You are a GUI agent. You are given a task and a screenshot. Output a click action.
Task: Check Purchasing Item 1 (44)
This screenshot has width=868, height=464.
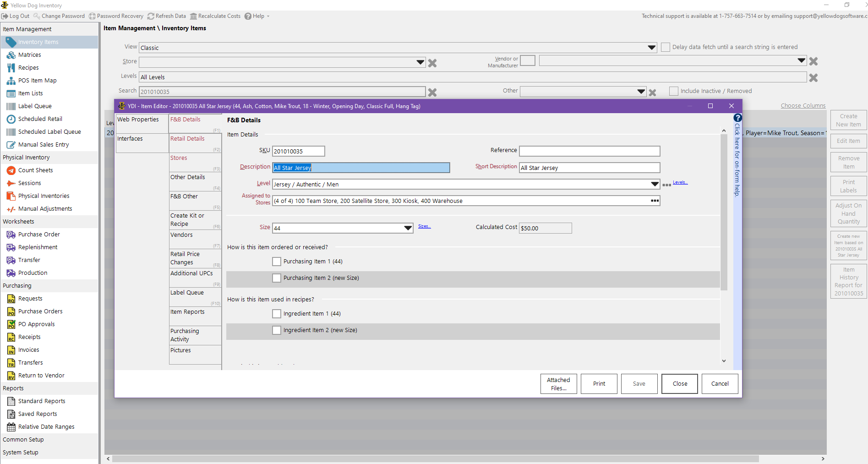277,262
